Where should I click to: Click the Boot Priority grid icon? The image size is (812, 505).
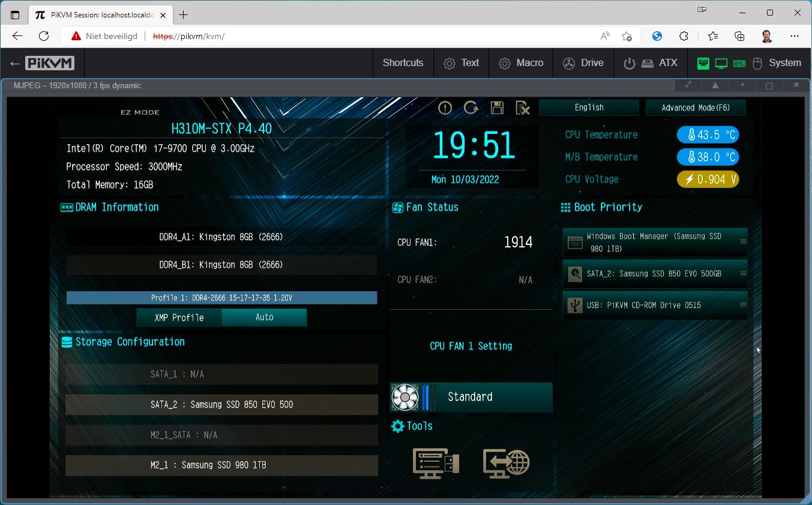(565, 207)
